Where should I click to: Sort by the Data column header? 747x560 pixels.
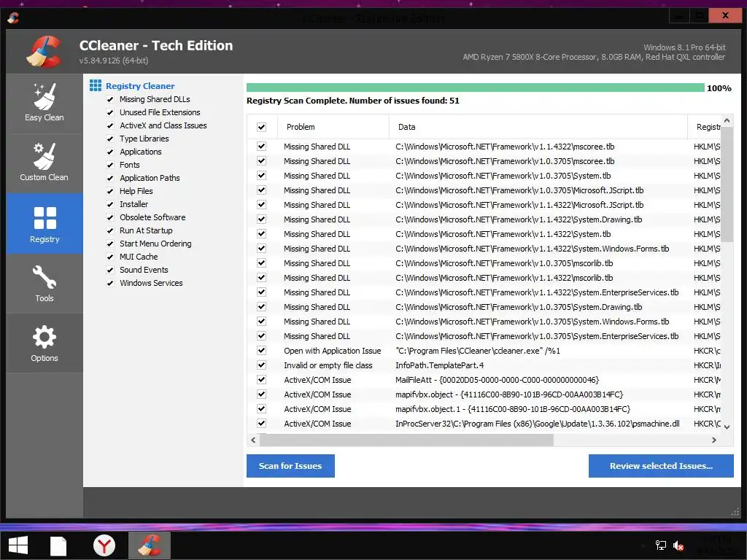pyautogui.click(x=538, y=127)
